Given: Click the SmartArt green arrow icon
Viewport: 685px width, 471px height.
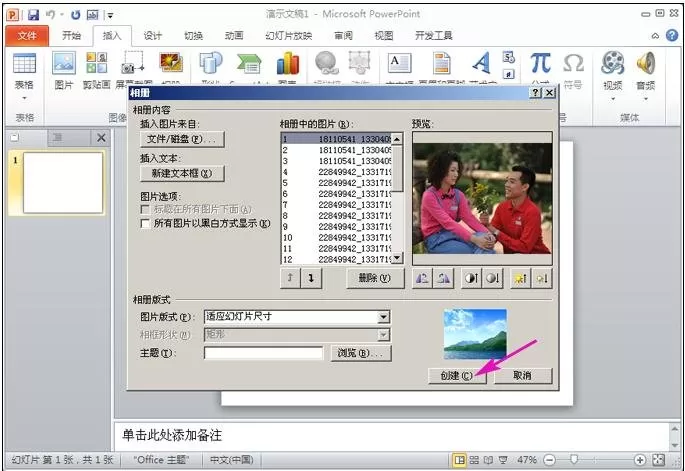Looking at the screenshot, I should pyautogui.click(x=249, y=64).
